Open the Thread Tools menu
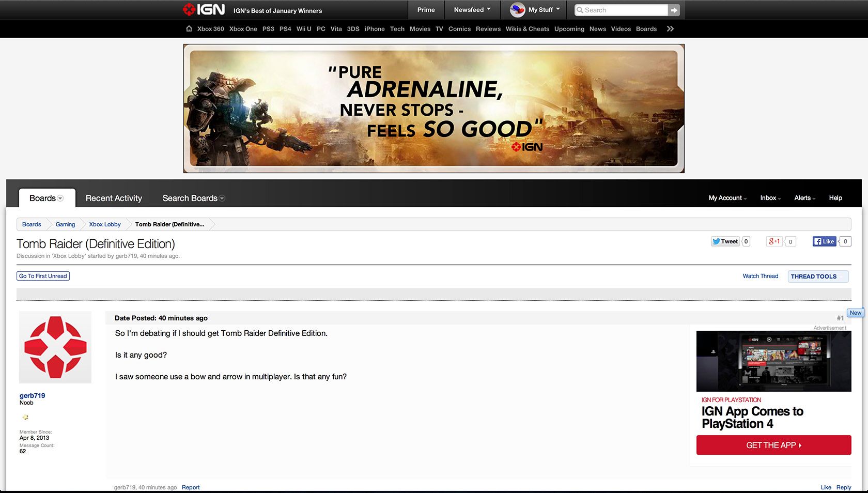This screenshot has width=868, height=493. pyautogui.click(x=818, y=276)
